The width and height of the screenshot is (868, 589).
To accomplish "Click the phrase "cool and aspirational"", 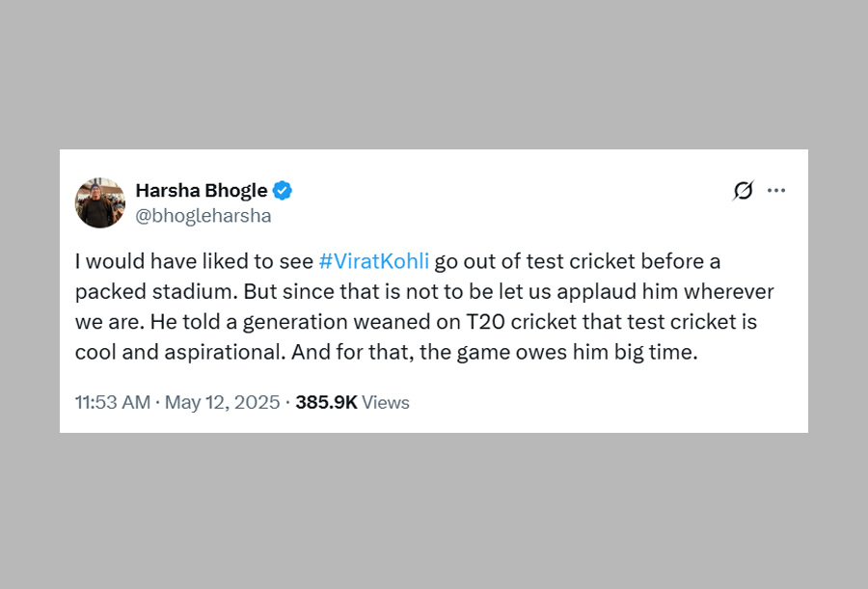I will point(177,353).
